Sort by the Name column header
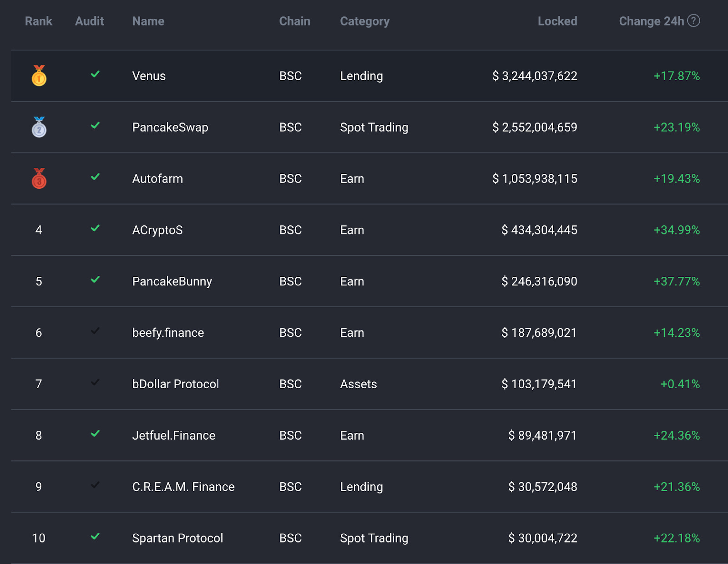The height and width of the screenshot is (564, 728). coord(148,21)
